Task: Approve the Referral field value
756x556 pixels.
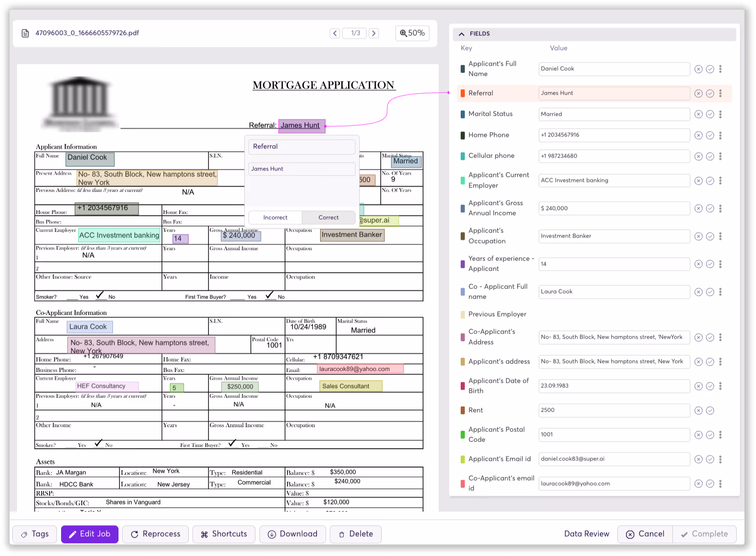Action: pos(710,93)
